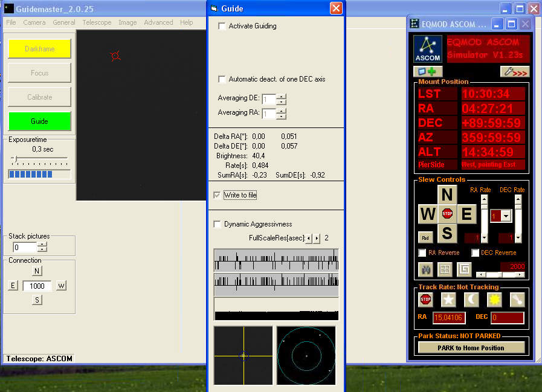
Task: Click the binoculars icon in Slew Controls
Action: coord(426,269)
